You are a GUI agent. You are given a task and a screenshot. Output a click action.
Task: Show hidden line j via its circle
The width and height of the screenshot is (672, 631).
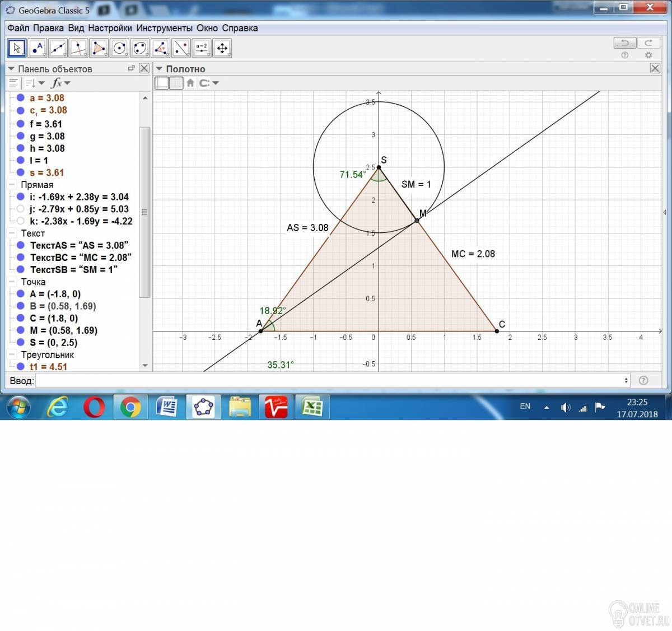click(21, 209)
